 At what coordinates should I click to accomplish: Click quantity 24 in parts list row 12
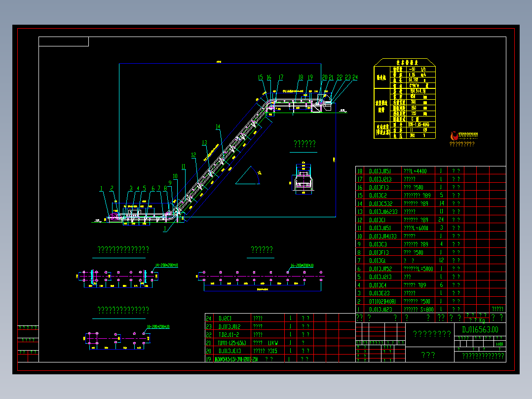pyautogui.click(x=441, y=220)
